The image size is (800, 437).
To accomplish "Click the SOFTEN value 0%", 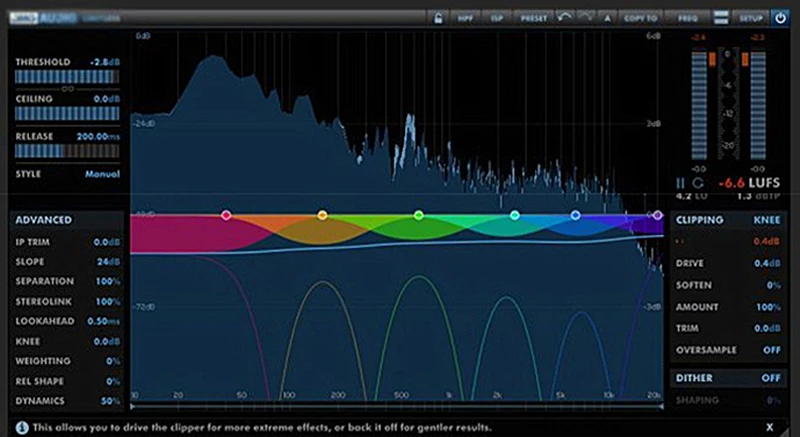I will pos(773,286).
